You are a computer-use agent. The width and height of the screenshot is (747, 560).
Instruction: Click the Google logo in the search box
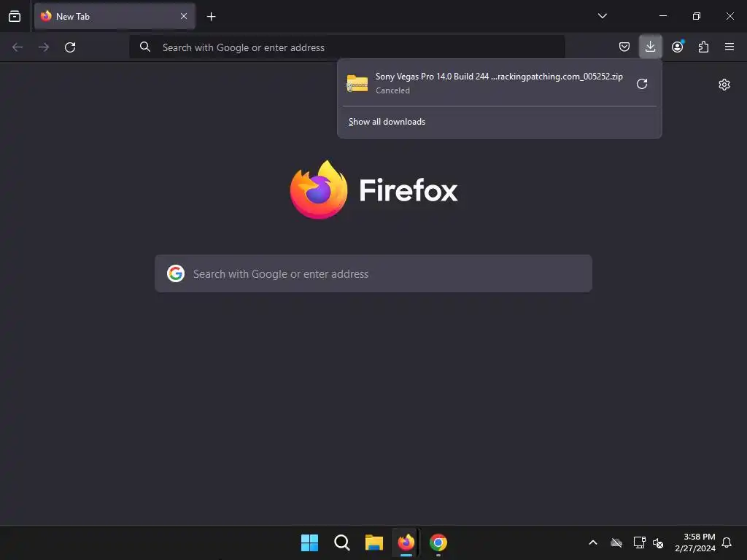tap(176, 273)
